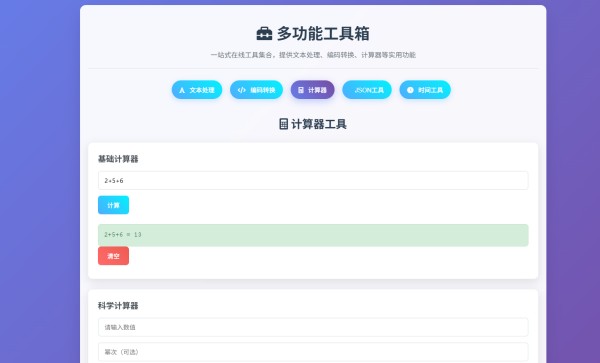
Task: Click the 基础计算器 section heading
Action: pos(118,159)
